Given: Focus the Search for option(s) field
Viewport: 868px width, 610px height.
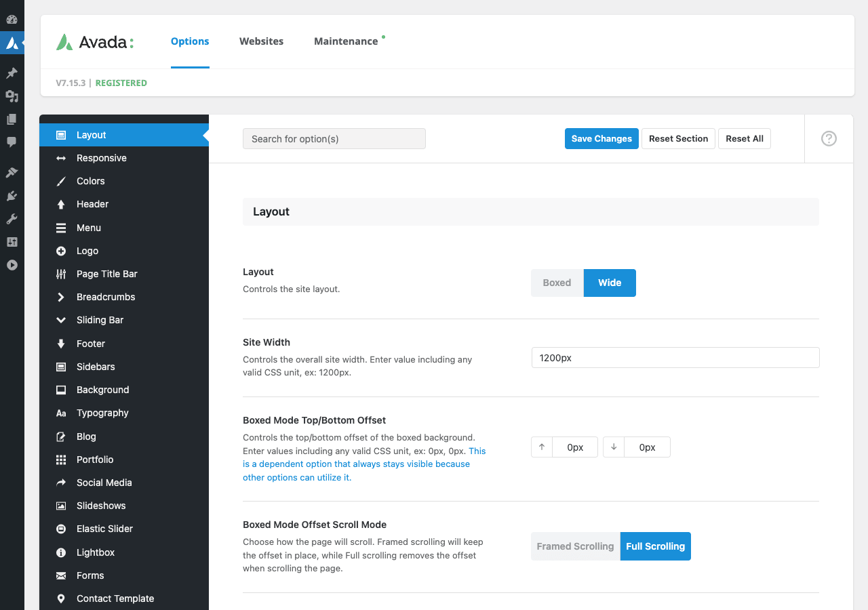Looking at the screenshot, I should click(334, 138).
